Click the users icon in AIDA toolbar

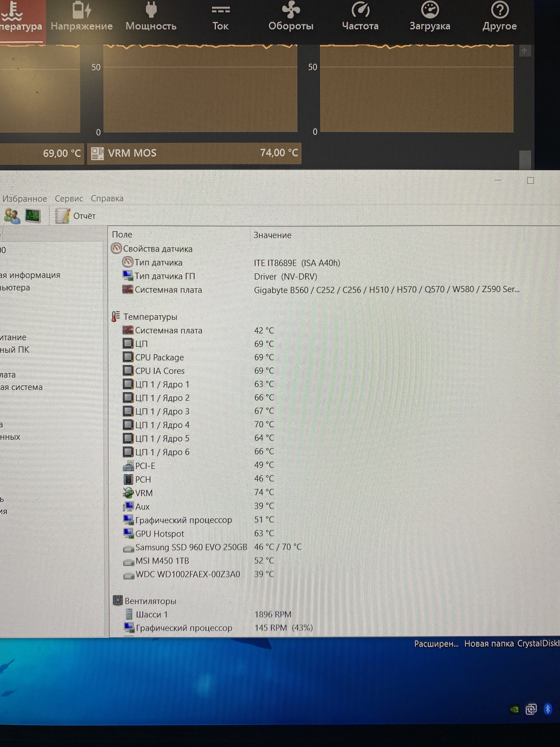pos(12,216)
